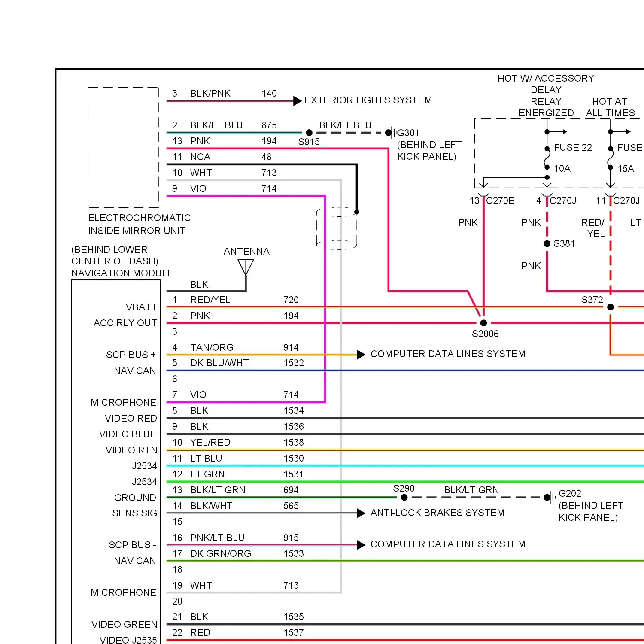Click the DK GRN/ORG wire label
Viewport: 644px width, 644px height.
point(221,553)
